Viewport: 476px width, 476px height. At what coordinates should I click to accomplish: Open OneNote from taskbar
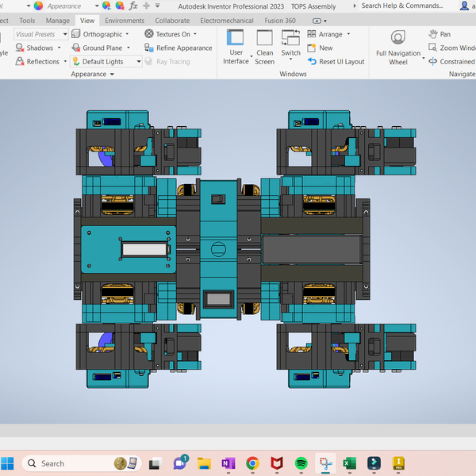pyautogui.click(x=228, y=463)
